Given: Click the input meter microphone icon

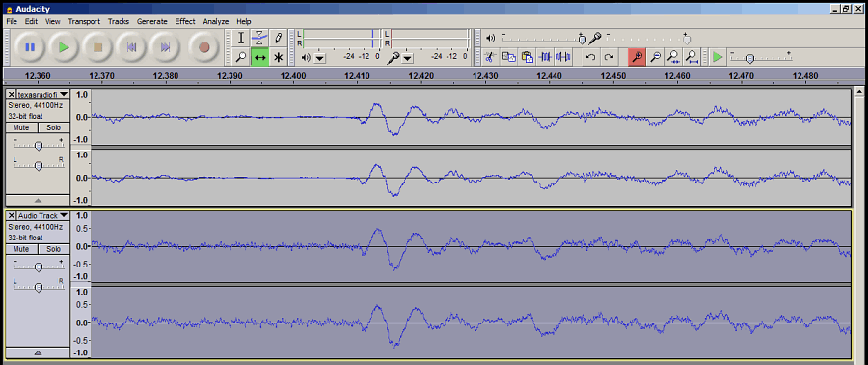Looking at the screenshot, I should [x=394, y=57].
